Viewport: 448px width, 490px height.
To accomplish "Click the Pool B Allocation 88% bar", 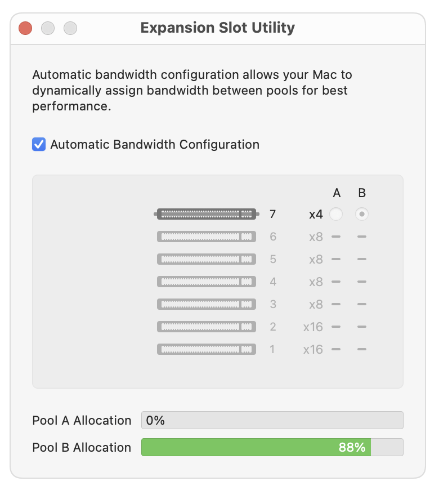I will (272, 447).
